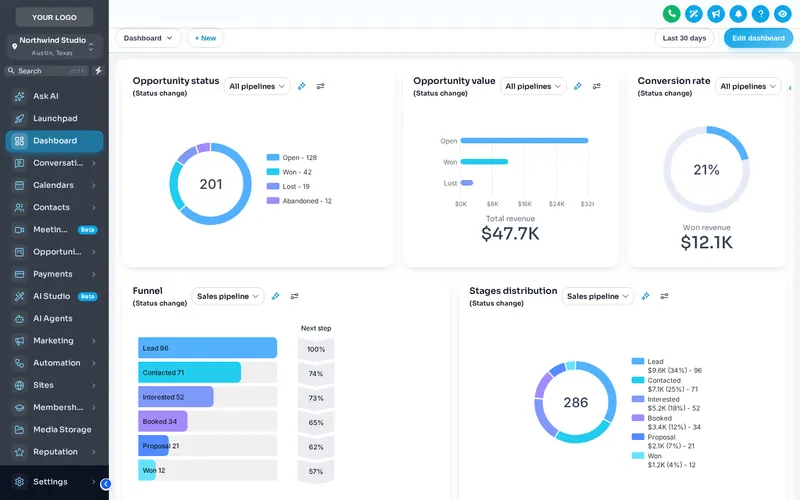Click the Edit dashboard button
800x500 pixels.
(758, 38)
